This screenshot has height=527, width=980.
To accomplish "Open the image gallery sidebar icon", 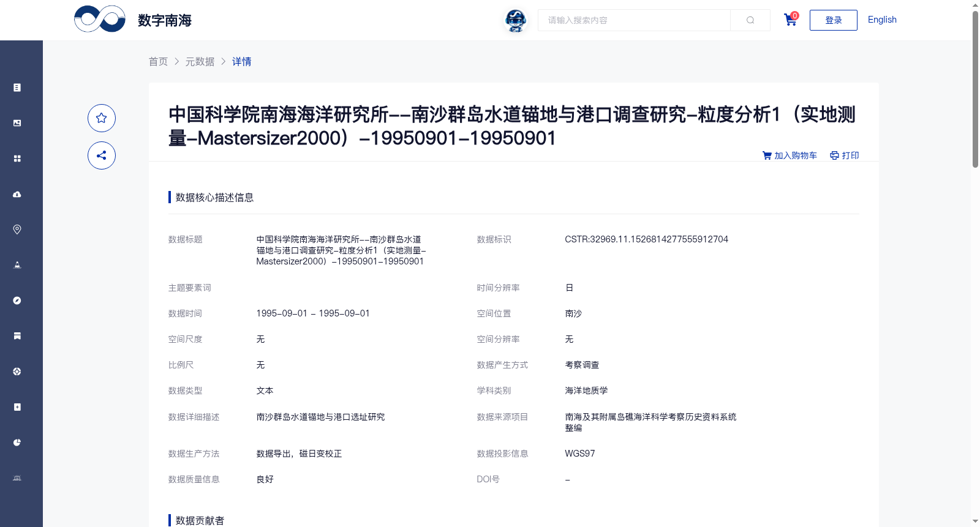I will 17,123.
